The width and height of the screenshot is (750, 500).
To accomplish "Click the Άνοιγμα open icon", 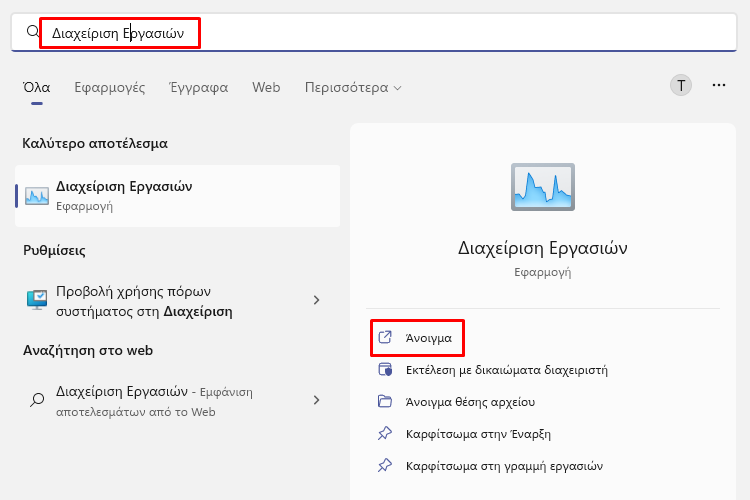I will (385, 337).
